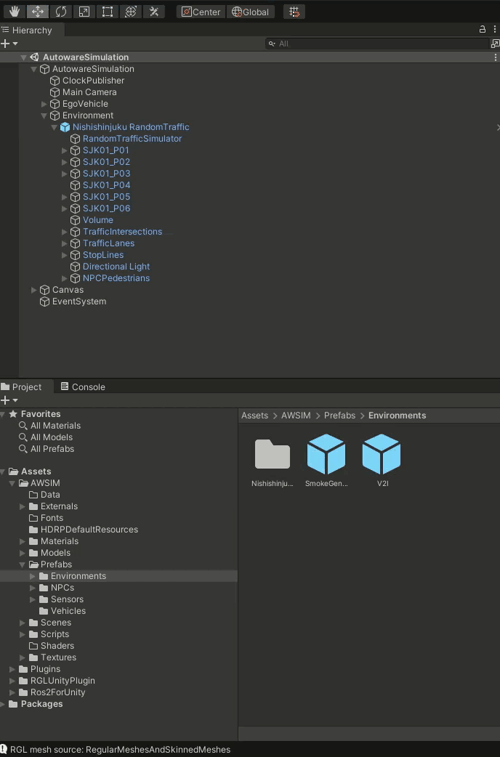Screen dimensions: 500x757
Task: Select the Scale tool
Action: point(84,12)
